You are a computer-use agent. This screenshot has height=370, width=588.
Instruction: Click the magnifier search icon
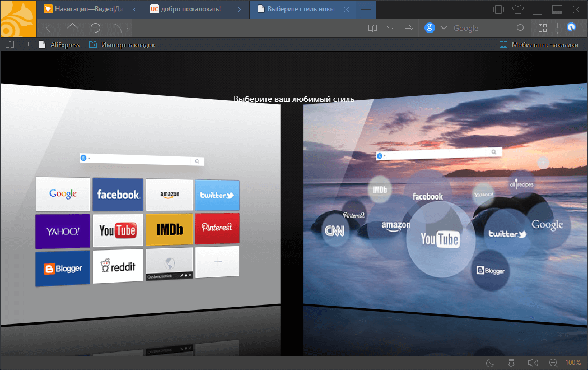tap(520, 28)
